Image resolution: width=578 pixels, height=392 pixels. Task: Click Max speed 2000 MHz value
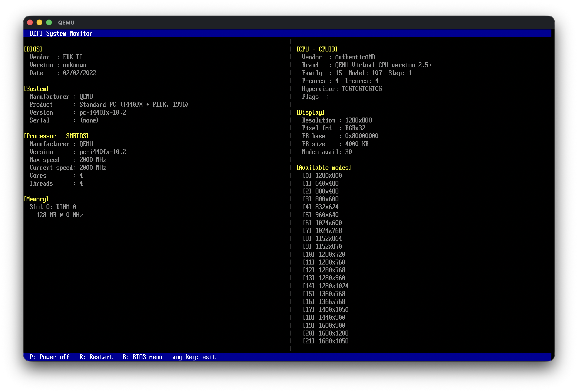tap(93, 160)
